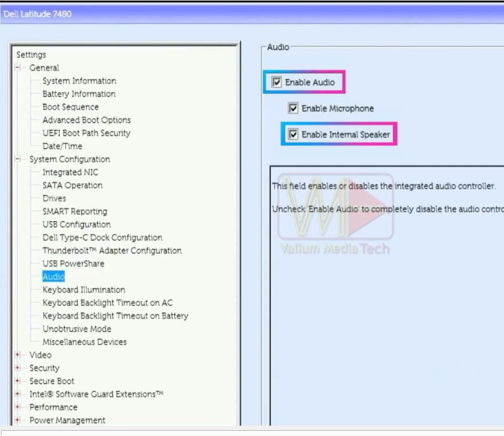Expand Intel Software Guard Extensions section
The width and height of the screenshot is (504, 436).
[17, 394]
